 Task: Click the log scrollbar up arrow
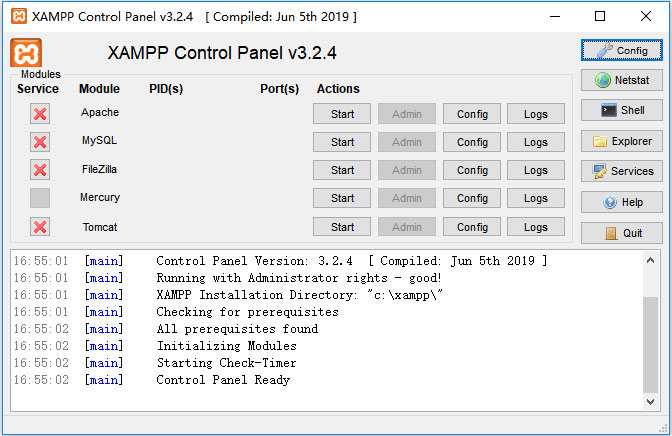coord(650,260)
